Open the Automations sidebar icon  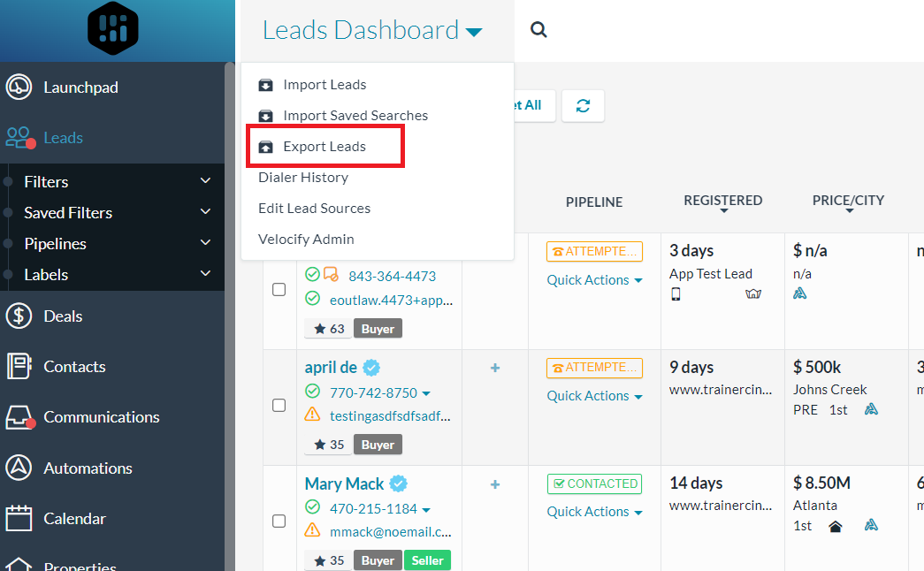click(x=19, y=468)
